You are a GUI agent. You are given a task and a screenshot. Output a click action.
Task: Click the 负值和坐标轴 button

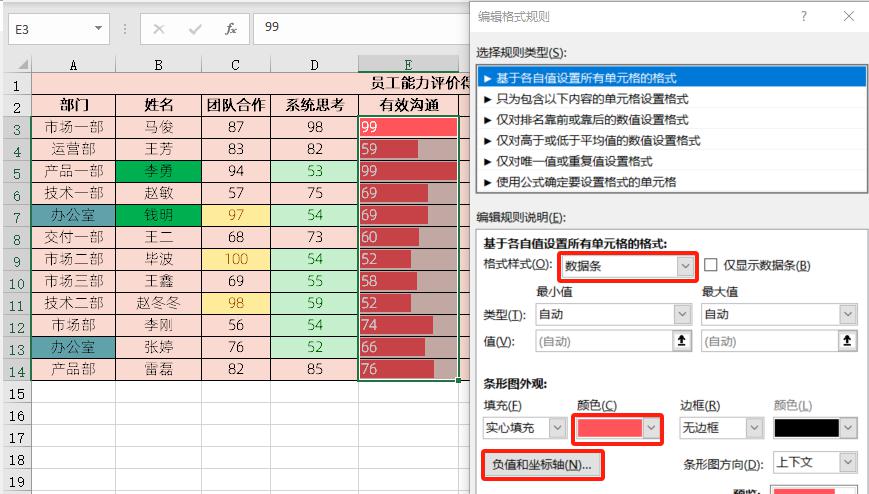(542, 465)
